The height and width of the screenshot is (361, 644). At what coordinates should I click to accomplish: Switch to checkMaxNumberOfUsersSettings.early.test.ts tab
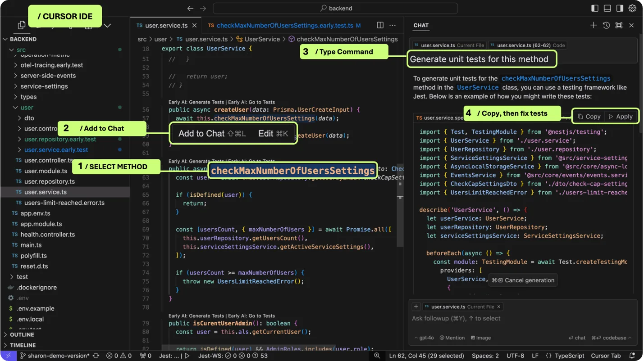click(285, 26)
